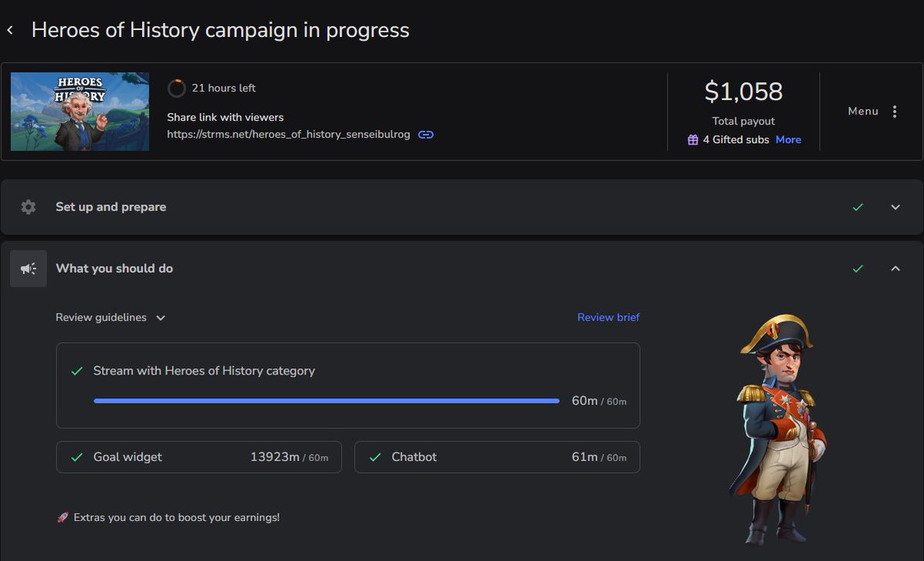924x561 pixels.
Task: Collapse the What you should do section
Action: point(895,268)
